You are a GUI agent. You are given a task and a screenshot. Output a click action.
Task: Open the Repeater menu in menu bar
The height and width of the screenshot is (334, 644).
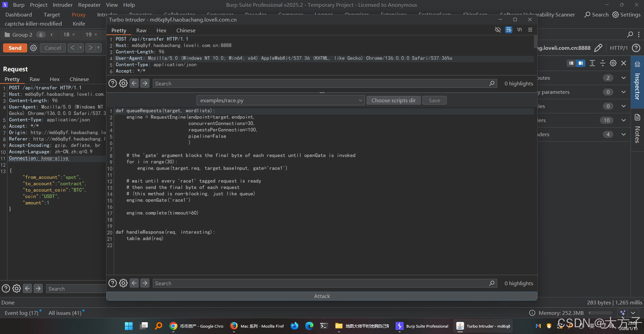(x=89, y=5)
